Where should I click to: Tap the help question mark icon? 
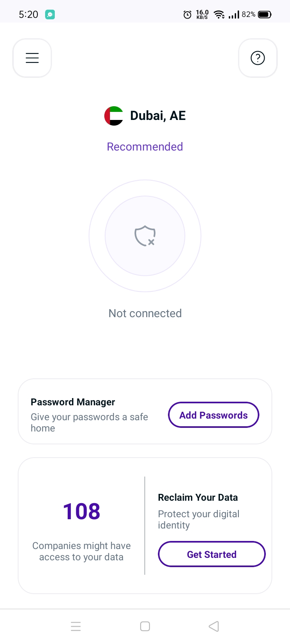pyautogui.click(x=258, y=58)
